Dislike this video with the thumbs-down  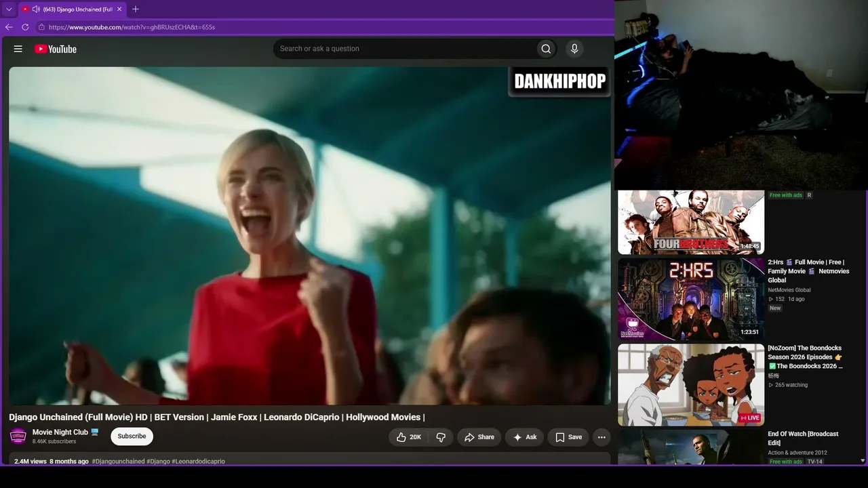[441, 437]
